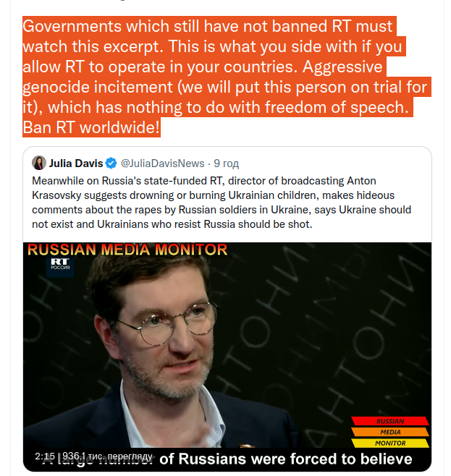Image resolution: width=451 pixels, height=476 pixels.
Task: Click the subtitle "of Russians were forced to believe"
Action: (x=286, y=459)
